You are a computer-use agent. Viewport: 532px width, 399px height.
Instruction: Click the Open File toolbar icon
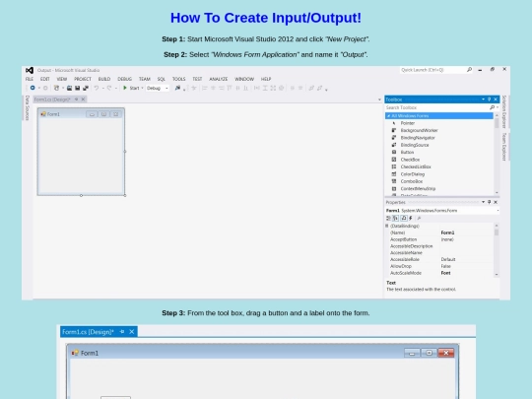pos(69,88)
